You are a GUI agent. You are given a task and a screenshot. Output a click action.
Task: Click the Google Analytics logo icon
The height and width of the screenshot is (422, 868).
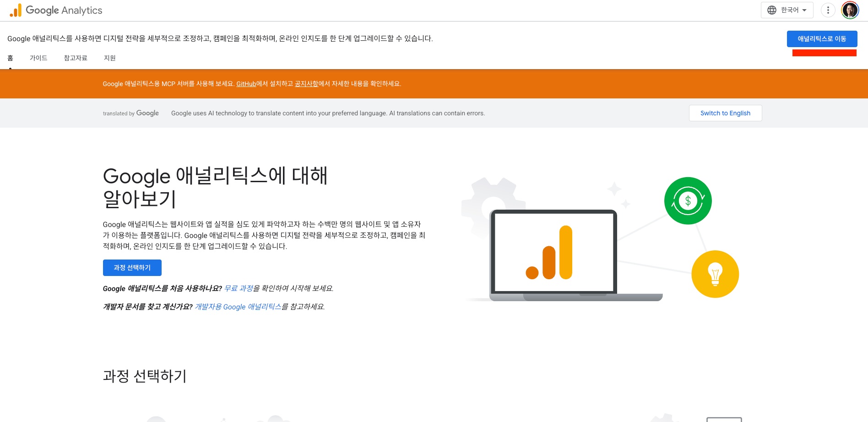[x=16, y=10]
